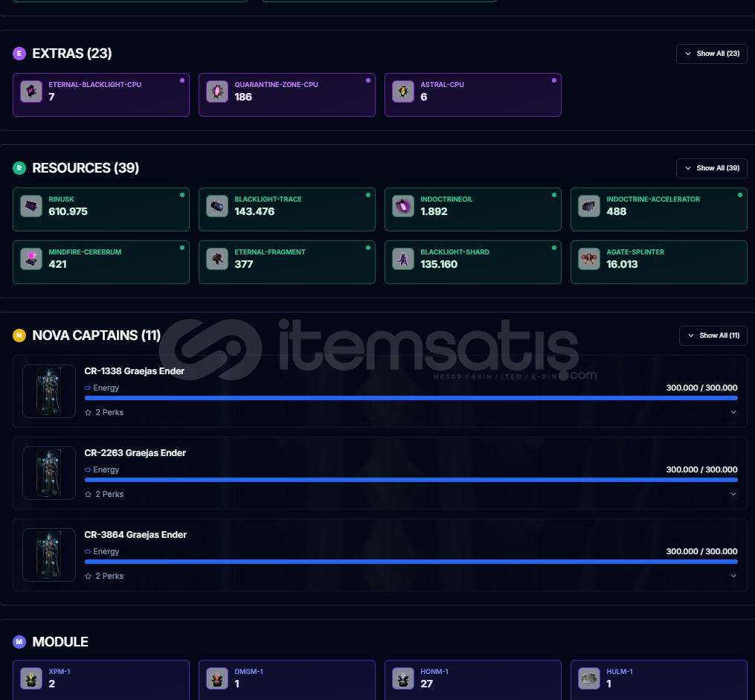755x700 pixels.
Task: Click the EXTRAS (23) section heading
Action: pos(71,54)
